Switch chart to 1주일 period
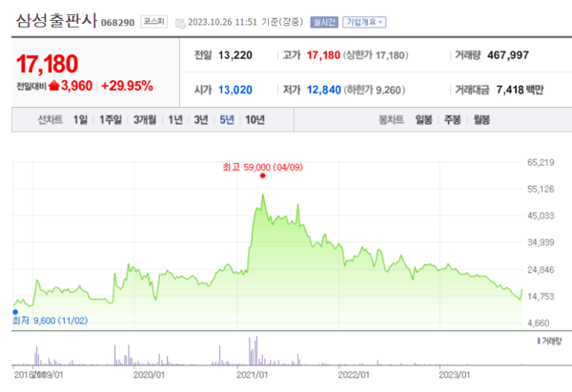572x392 pixels. point(111,120)
